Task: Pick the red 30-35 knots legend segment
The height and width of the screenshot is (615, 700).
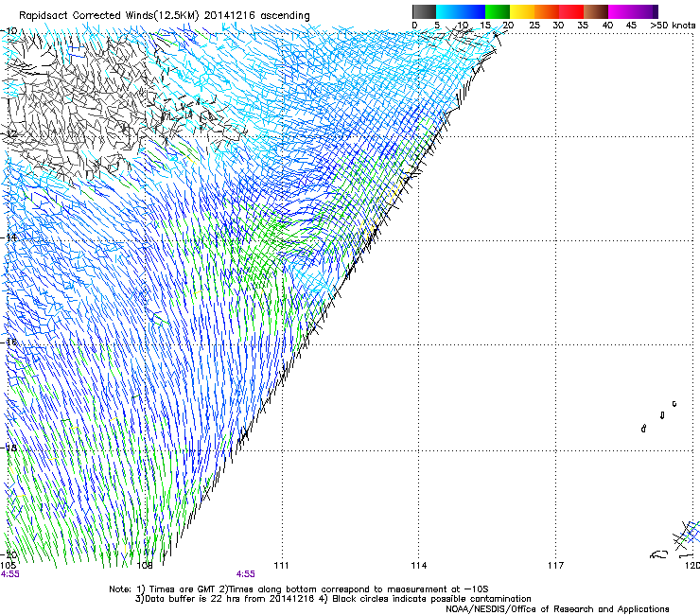Action: pyautogui.click(x=571, y=11)
